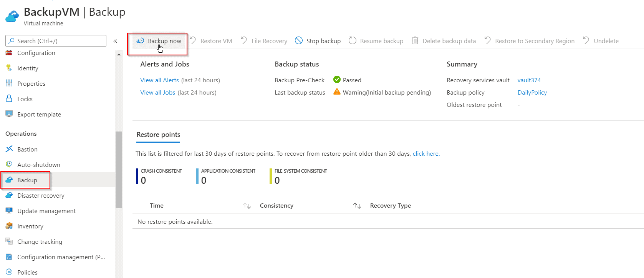Click the Update management icon
This screenshot has height=278, width=644.
(9, 210)
